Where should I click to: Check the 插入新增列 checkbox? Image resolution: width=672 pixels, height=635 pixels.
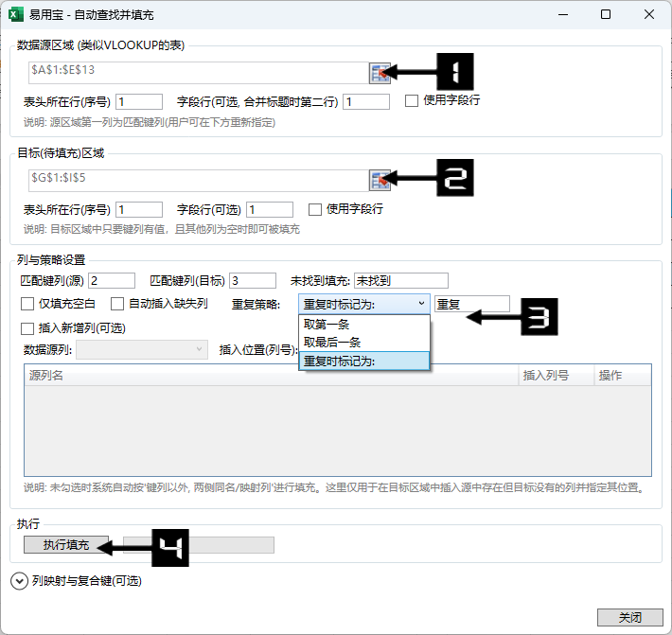27,328
